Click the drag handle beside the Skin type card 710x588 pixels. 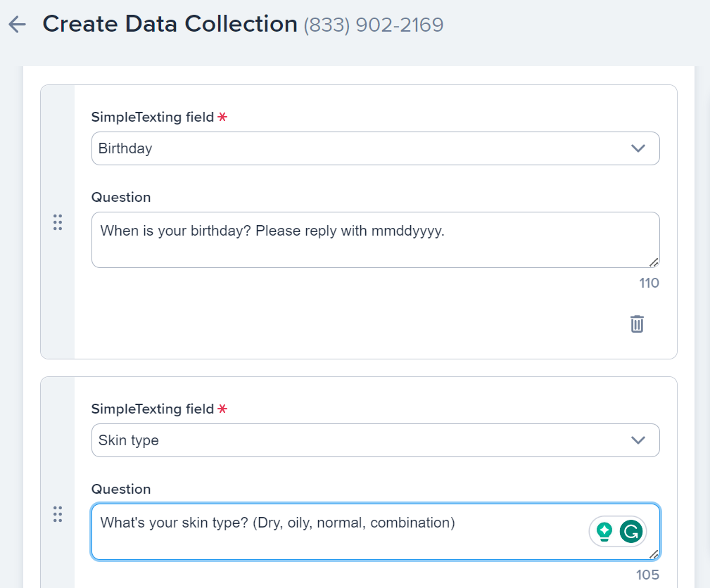(x=58, y=514)
